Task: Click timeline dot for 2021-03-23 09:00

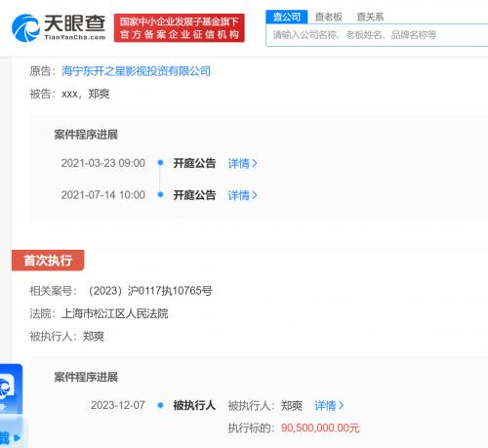Action: (x=160, y=162)
